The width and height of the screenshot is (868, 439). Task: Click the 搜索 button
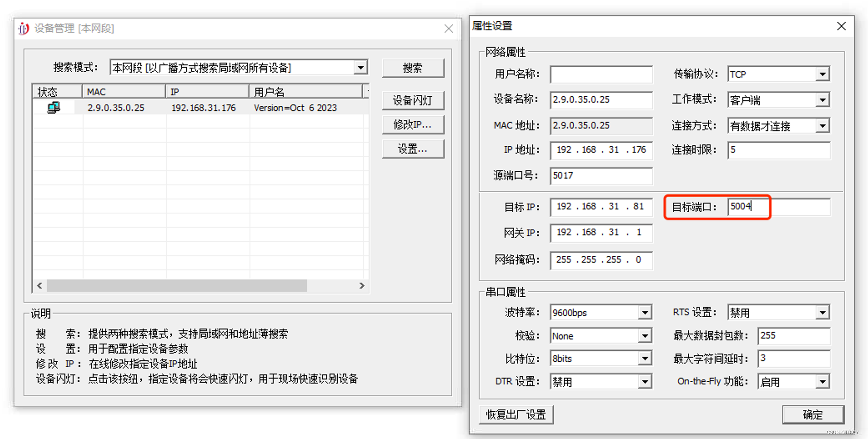coord(413,68)
